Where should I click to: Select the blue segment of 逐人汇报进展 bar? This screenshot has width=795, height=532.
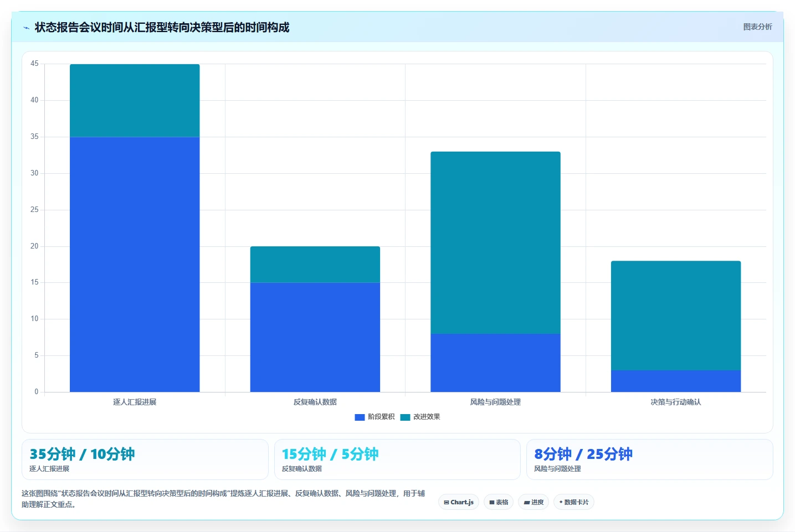tap(135, 265)
